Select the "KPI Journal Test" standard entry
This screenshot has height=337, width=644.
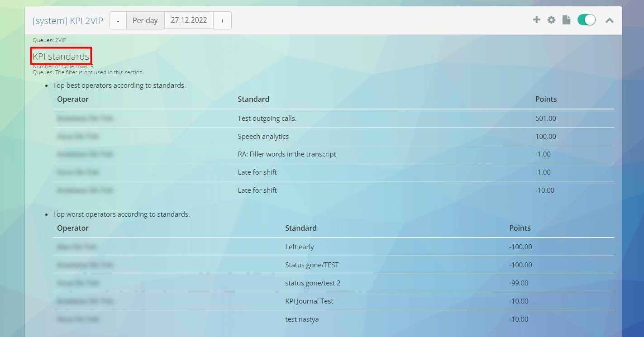(309, 301)
